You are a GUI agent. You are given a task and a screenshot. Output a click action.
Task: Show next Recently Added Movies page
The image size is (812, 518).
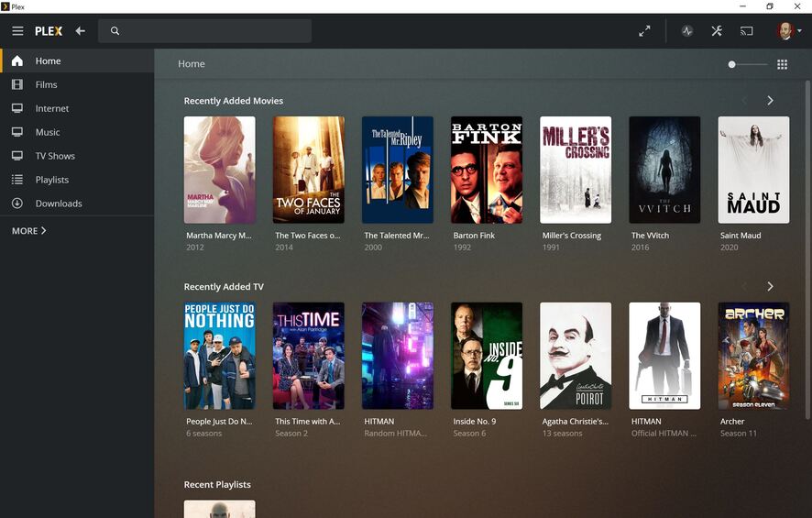click(x=770, y=101)
